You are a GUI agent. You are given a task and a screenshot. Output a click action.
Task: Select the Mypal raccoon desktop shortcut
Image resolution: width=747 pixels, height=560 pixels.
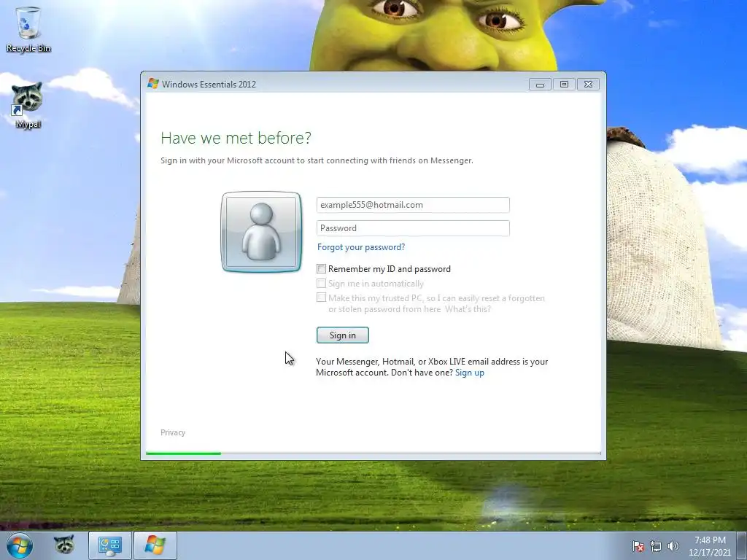[27, 105]
